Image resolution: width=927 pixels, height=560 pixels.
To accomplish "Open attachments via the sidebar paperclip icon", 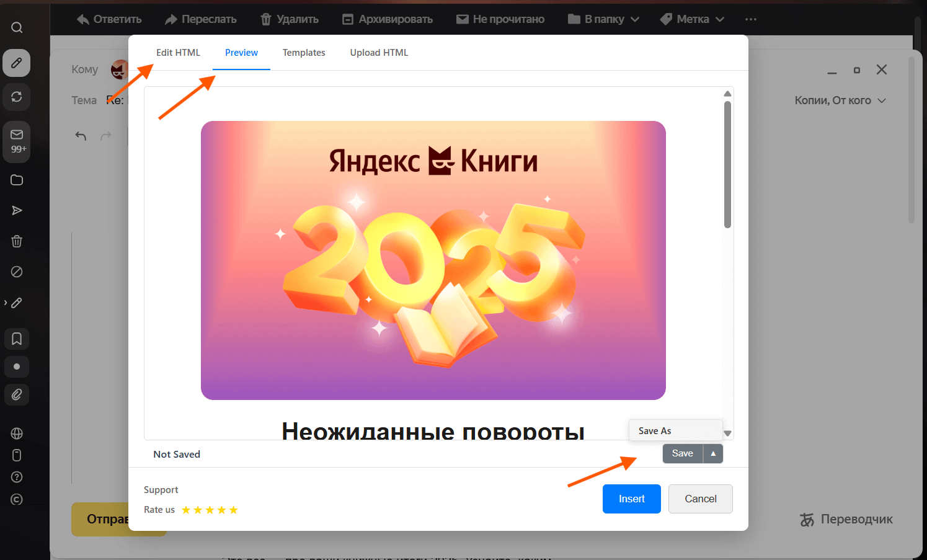I will click(x=17, y=394).
